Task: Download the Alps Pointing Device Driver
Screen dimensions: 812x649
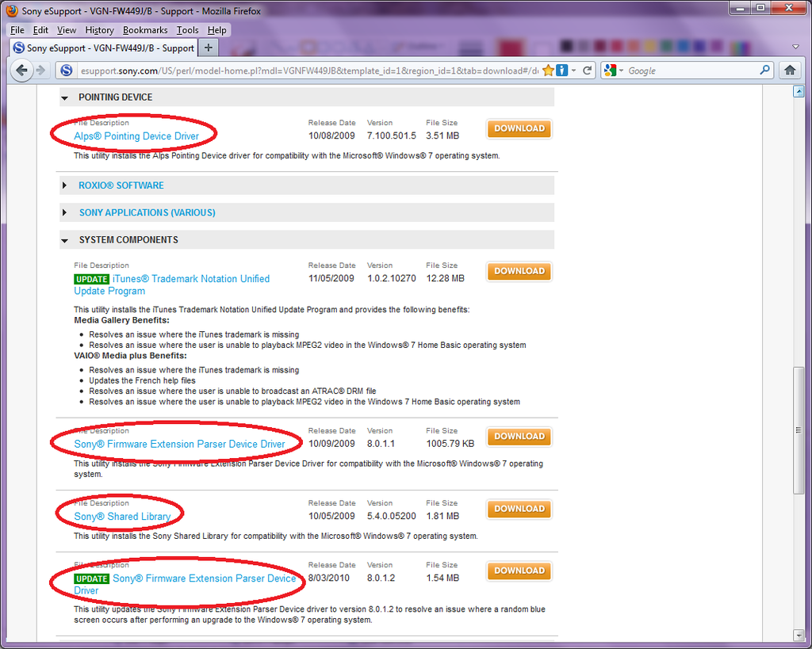Action: pos(519,128)
